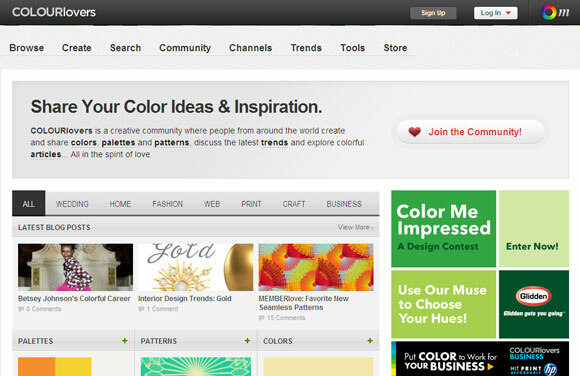Switch to the HOME tab
The height and width of the screenshot is (376, 580).
pos(120,204)
